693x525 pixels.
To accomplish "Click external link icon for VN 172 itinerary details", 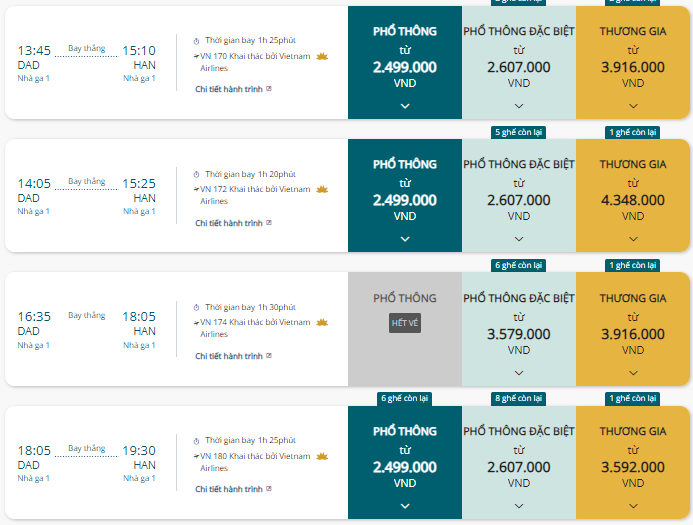I will (269, 223).
